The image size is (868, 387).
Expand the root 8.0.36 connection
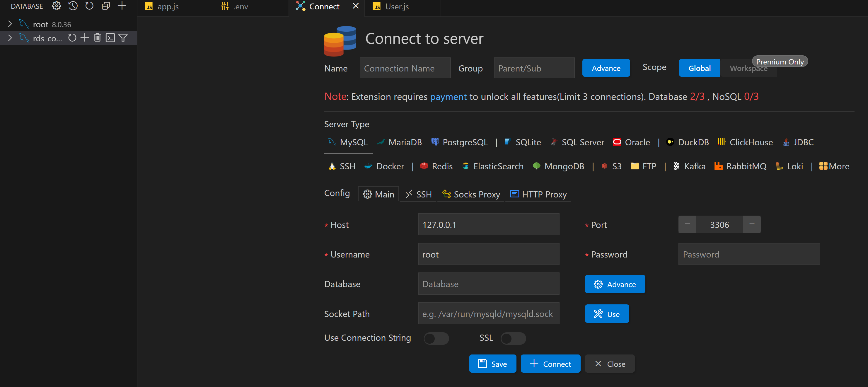tap(10, 24)
